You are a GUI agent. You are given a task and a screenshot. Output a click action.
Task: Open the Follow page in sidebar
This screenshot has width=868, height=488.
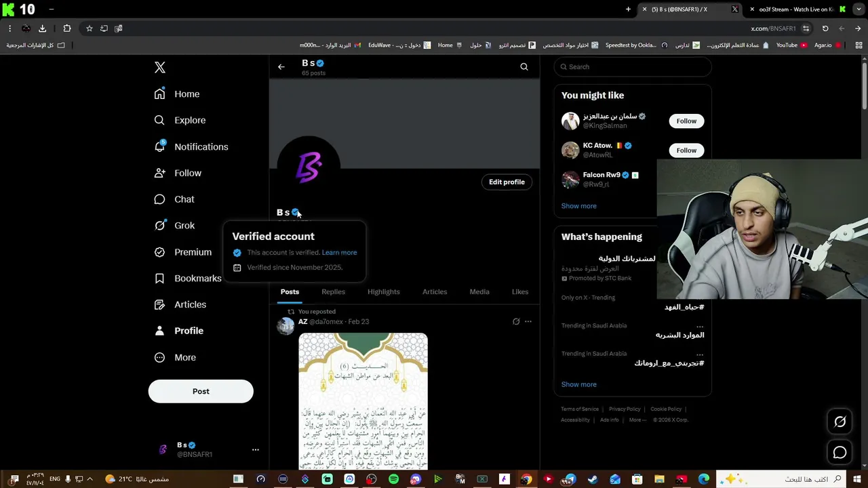point(178,174)
